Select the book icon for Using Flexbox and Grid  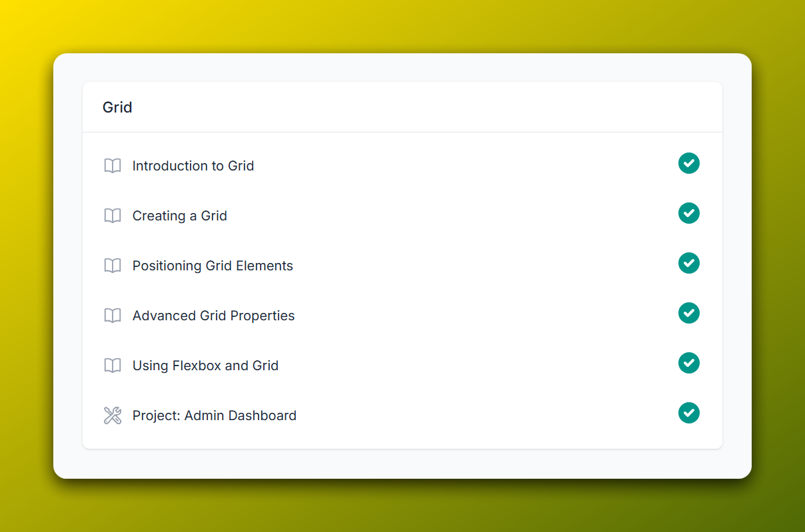(x=112, y=365)
